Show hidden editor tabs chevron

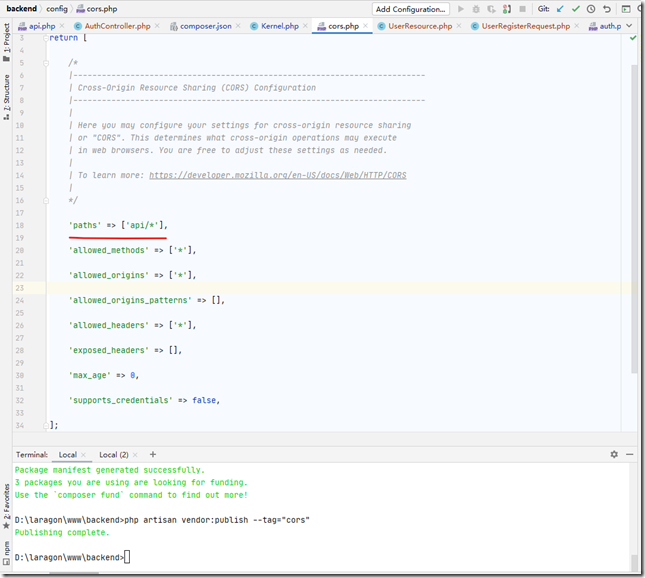629,26
